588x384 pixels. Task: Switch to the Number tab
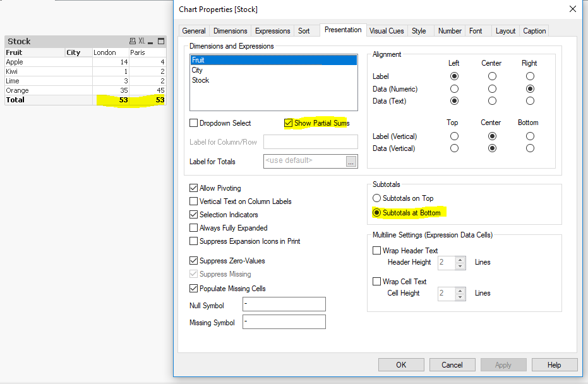coord(450,31)
